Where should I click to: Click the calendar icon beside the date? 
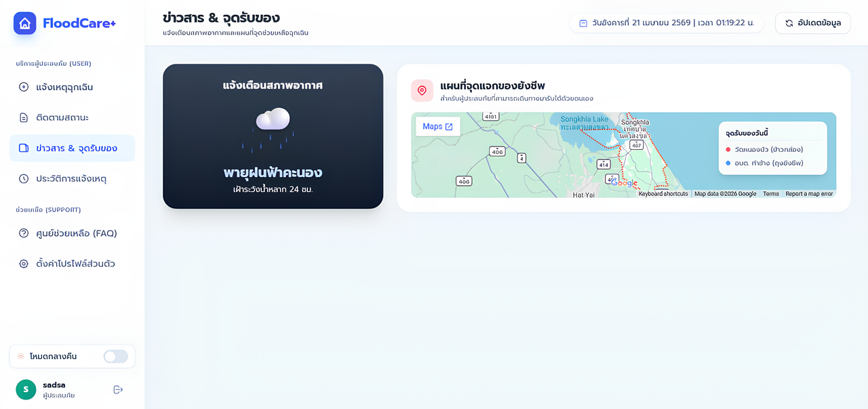tap(583, 23)
